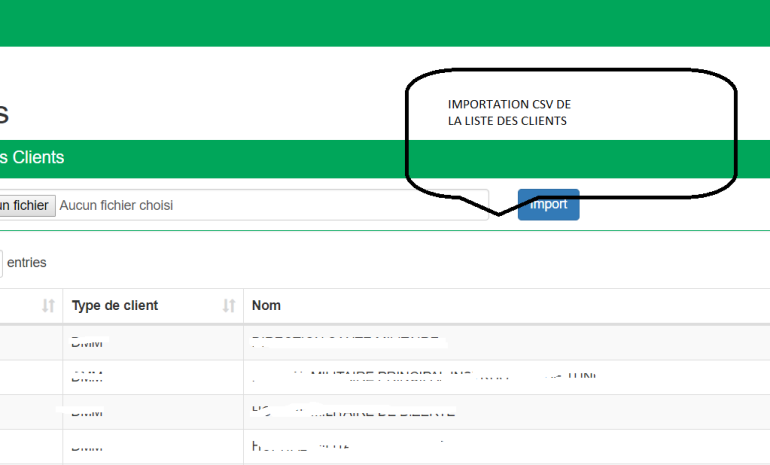Click the choose file button
Image resolution: width=770 pixels, height=465 pixels.
(x=24, y=205)
